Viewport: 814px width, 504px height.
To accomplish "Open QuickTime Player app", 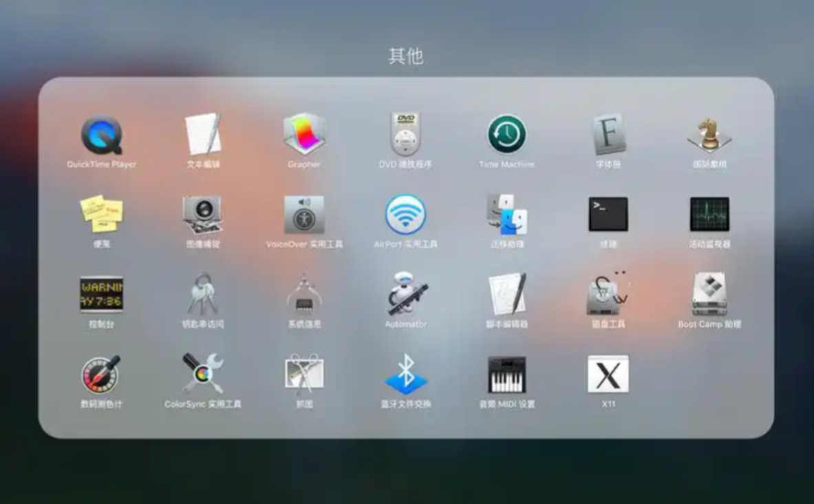I will tap(102, 135).
